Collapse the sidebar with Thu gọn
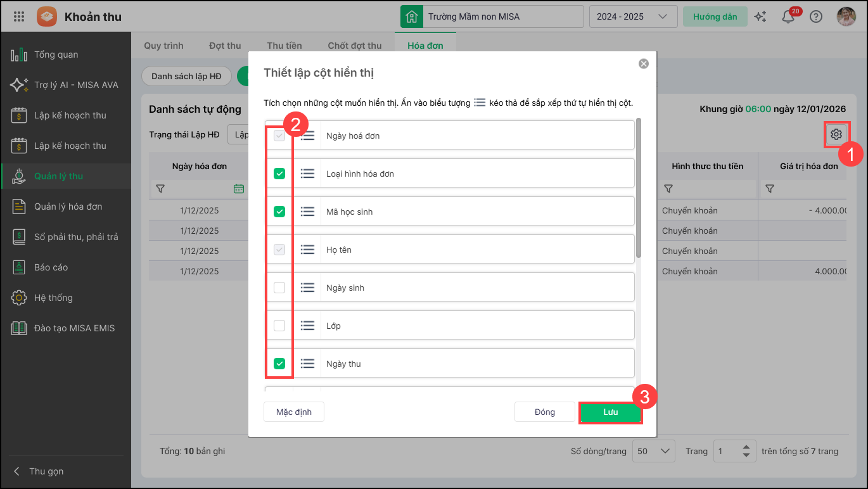Viewport: 868px width, 489px height. click(x=39, y=471)
